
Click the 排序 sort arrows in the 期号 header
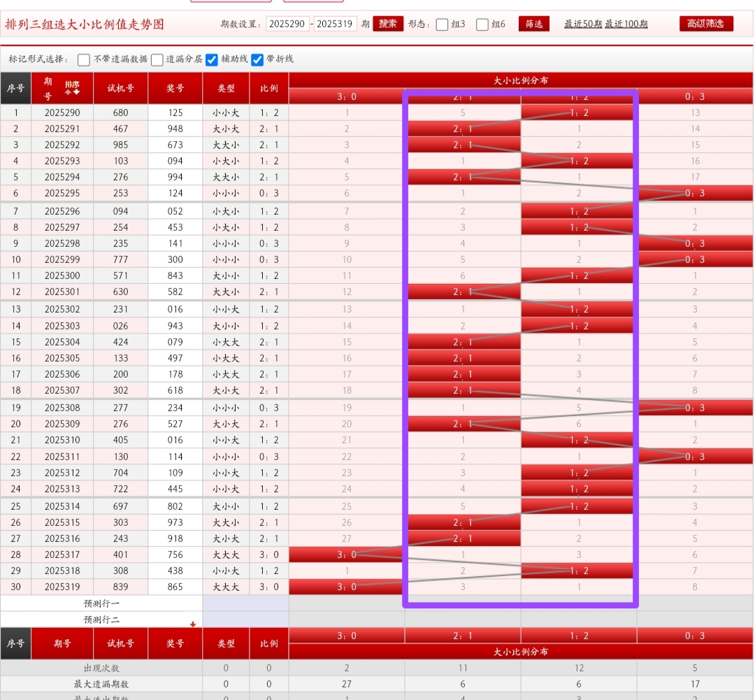72,88
